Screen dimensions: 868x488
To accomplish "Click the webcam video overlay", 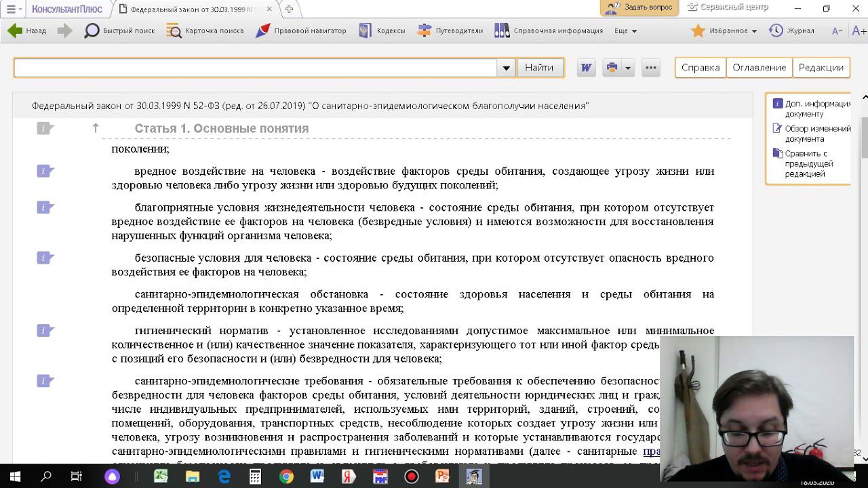I will pyautogui.click(x=757, y=409).
